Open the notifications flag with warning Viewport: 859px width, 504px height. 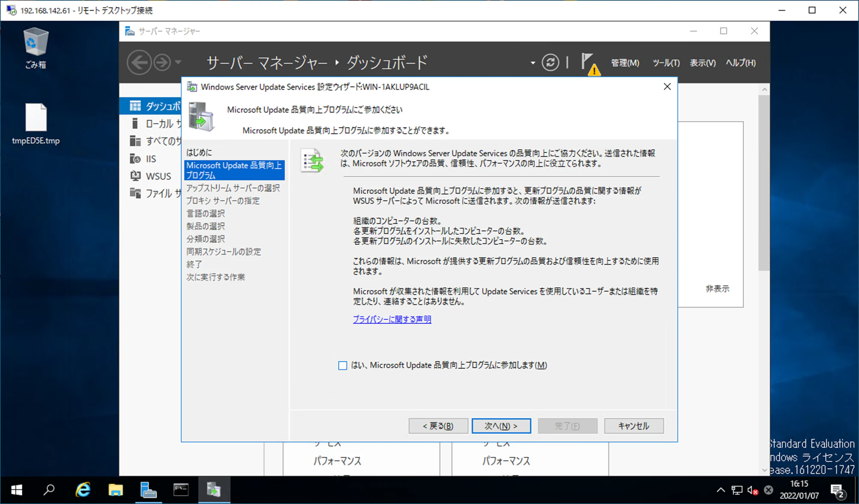(590, 63)
